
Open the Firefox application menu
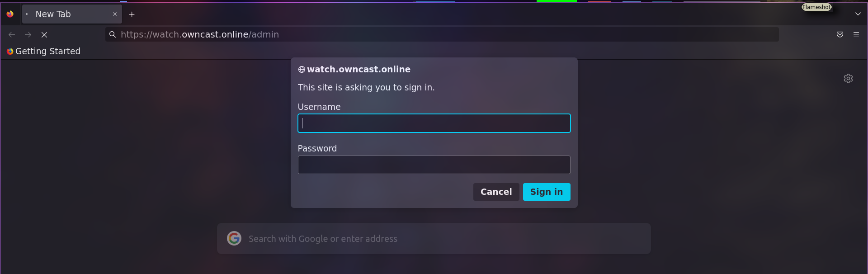pos(857,34)
